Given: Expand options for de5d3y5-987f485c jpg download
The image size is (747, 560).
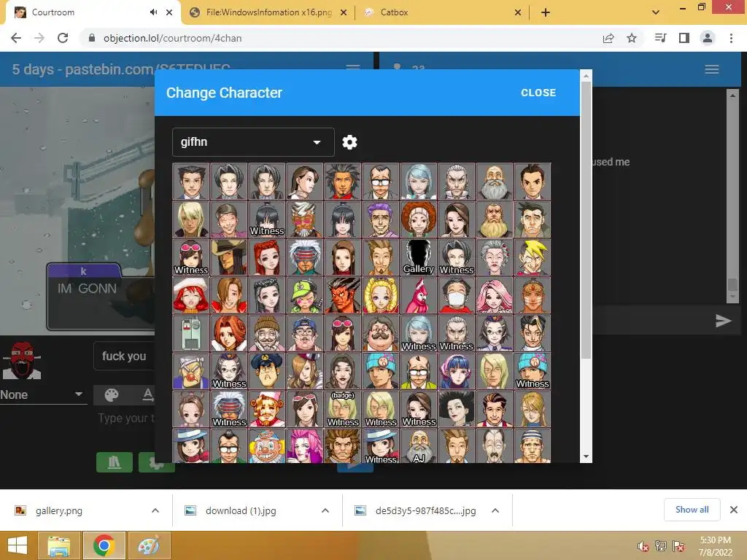Looking at the screenshot, I should coord(495,510).
